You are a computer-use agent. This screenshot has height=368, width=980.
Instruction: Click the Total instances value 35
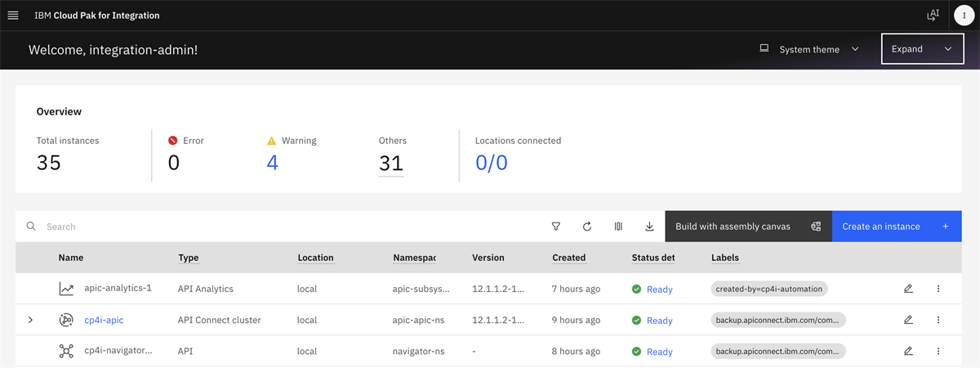pos(49,163)
